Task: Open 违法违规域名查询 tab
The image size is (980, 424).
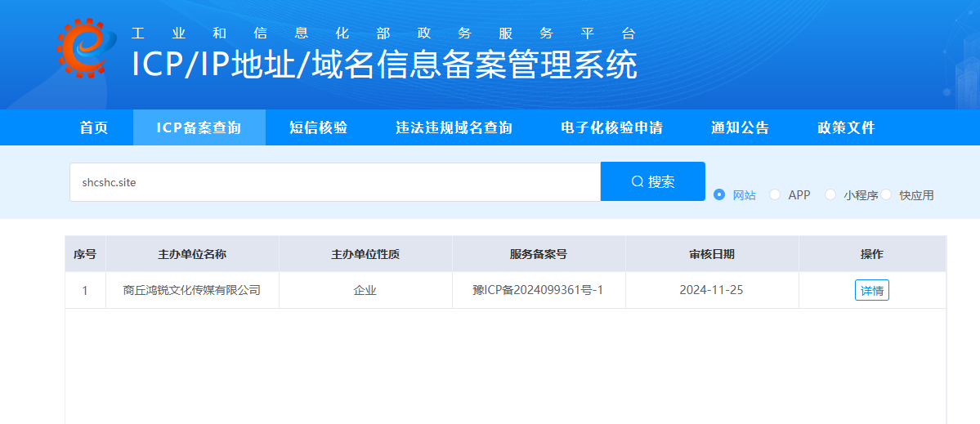Action: pyautogui.click(x=454, y=128)
